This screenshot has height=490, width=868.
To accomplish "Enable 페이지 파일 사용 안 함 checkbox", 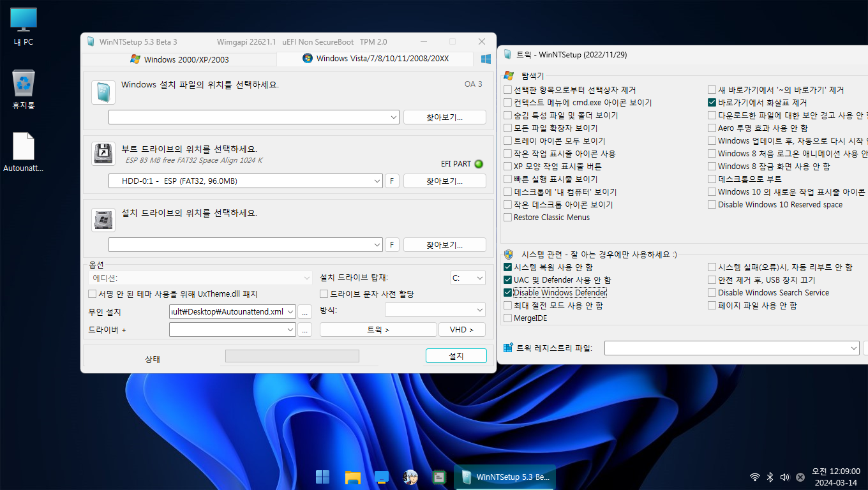I will pyautogui.click(x=712, y=306).
